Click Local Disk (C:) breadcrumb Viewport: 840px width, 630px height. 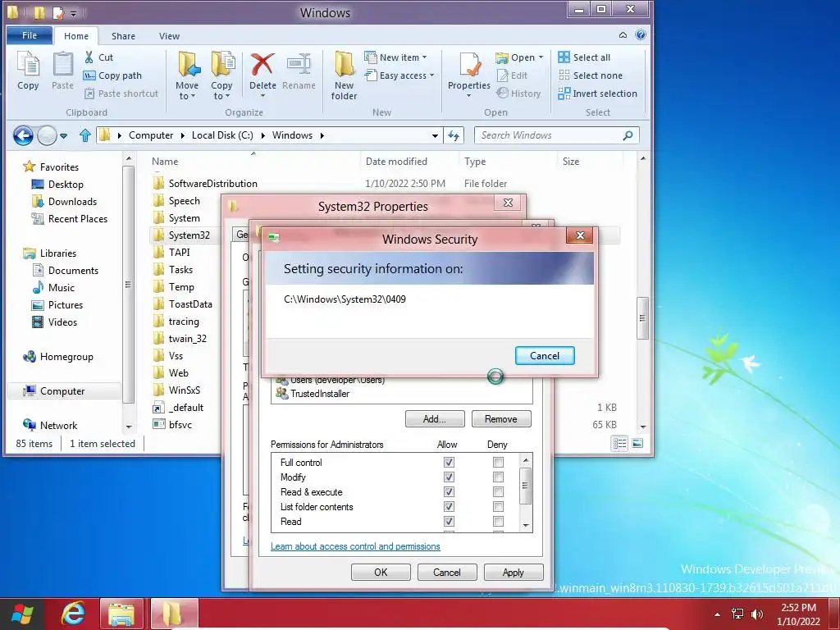tap(222, 135)
